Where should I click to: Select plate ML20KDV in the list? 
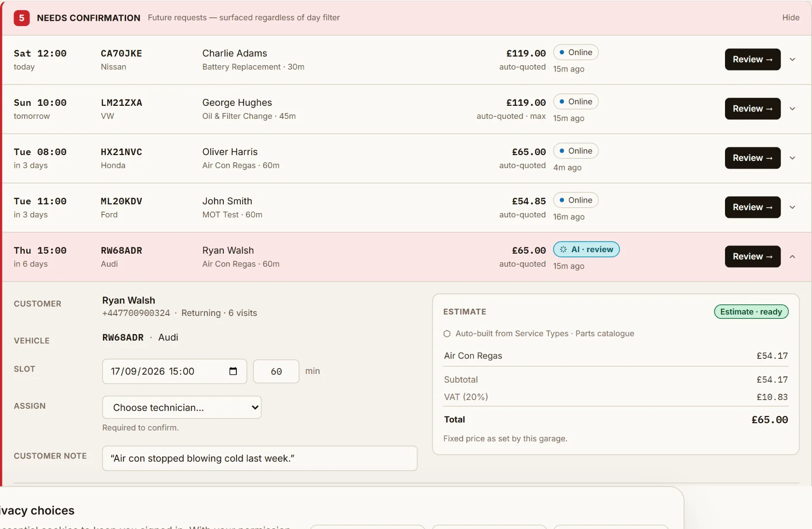click(x=121, y=201)
